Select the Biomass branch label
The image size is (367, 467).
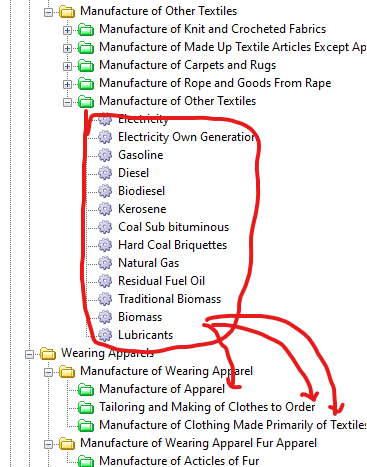tap(140, 317)
